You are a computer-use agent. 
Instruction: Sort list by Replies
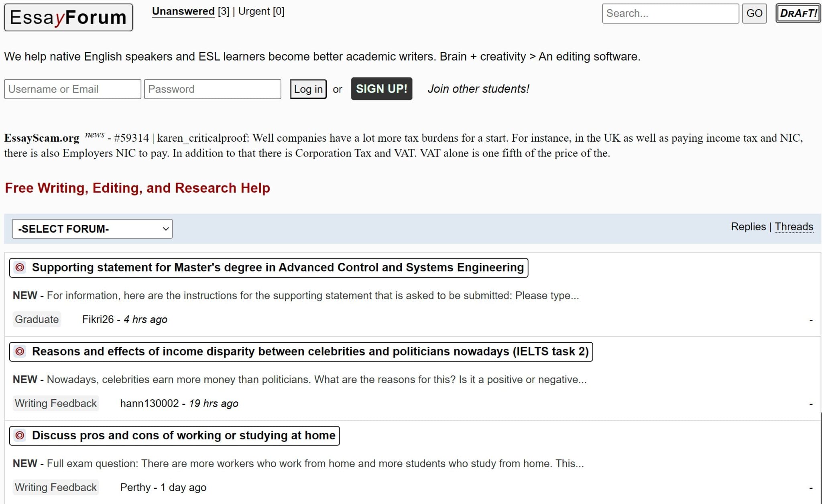748,227
